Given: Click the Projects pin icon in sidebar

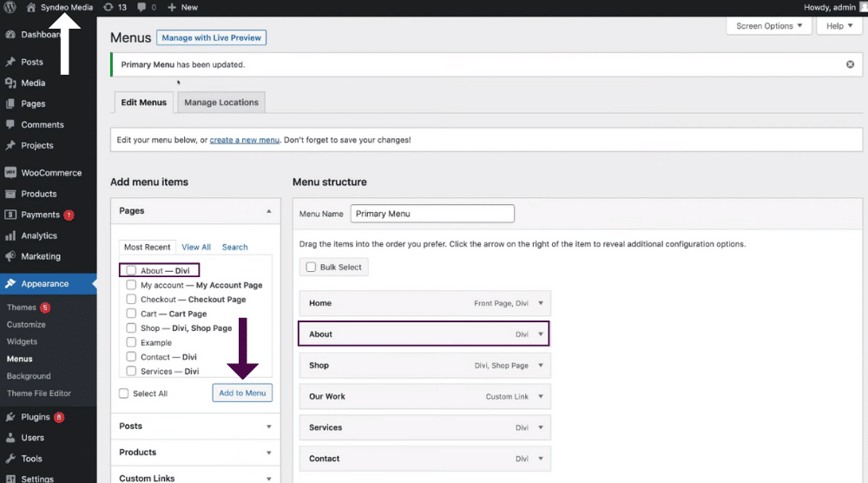Looking at the screenshot, I should point(10,145).
